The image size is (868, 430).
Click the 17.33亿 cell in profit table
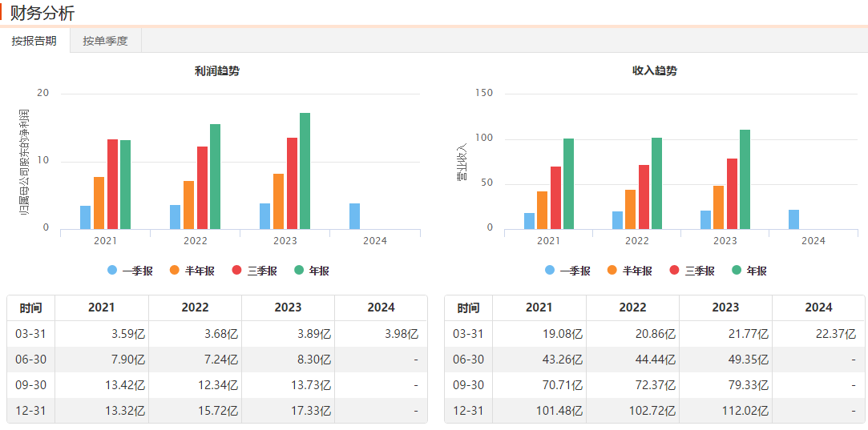(x=288, y=411)
